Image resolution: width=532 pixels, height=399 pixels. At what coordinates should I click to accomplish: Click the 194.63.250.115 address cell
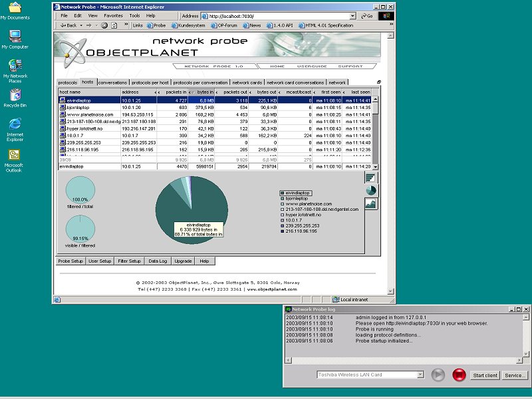tap(139, 114)
